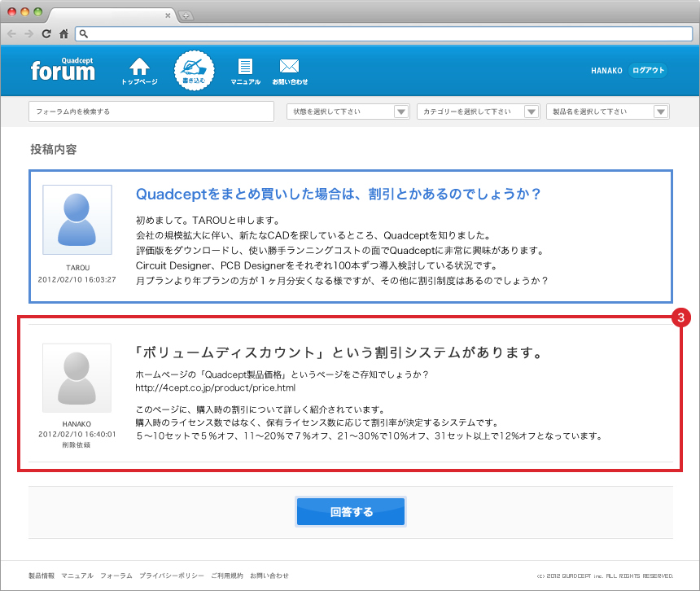Click the ログアウト button
700x591 pixels.
(x=648, y=71)
